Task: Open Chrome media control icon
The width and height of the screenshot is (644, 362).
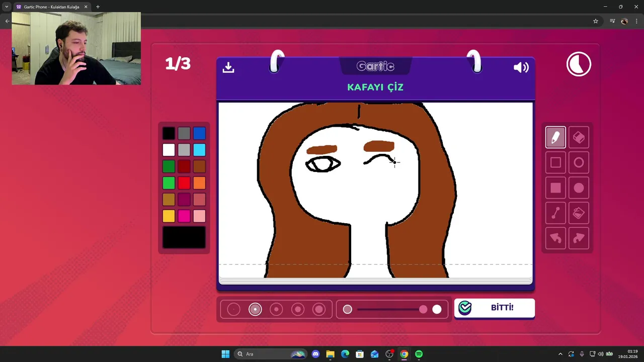Action: point(612,21)
